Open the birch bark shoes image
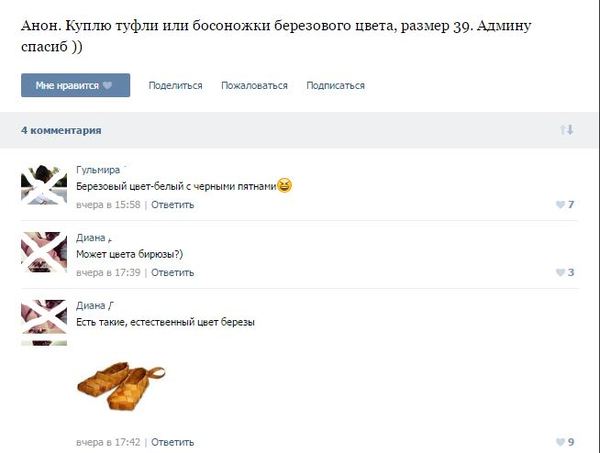This screenshot has height=453, width=600. [122, 380]
